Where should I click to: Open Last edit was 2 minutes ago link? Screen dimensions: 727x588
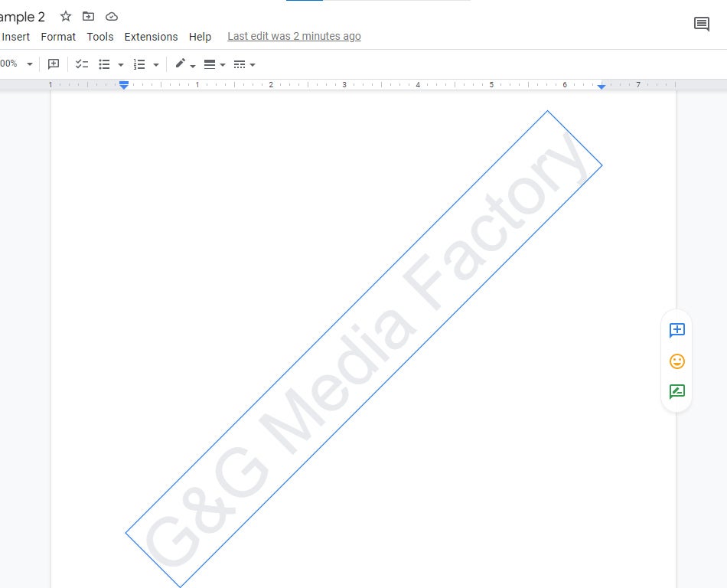click(294, 36)
